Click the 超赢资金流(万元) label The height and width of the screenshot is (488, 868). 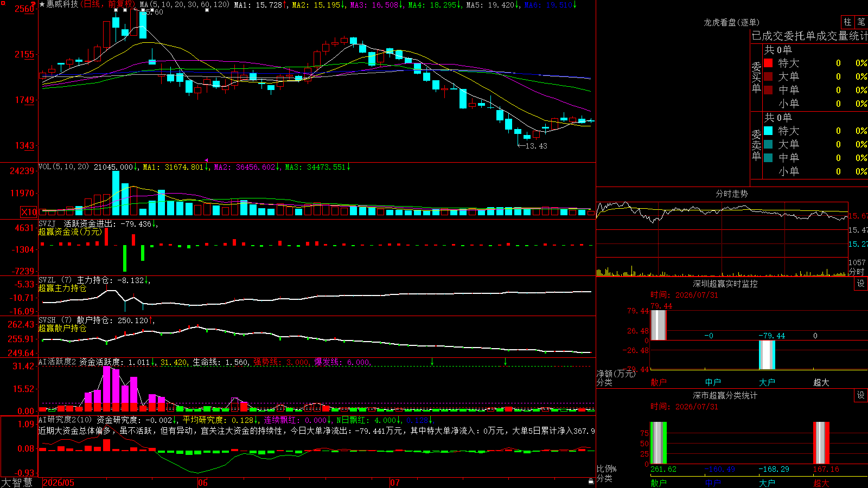tap(70, 232)
